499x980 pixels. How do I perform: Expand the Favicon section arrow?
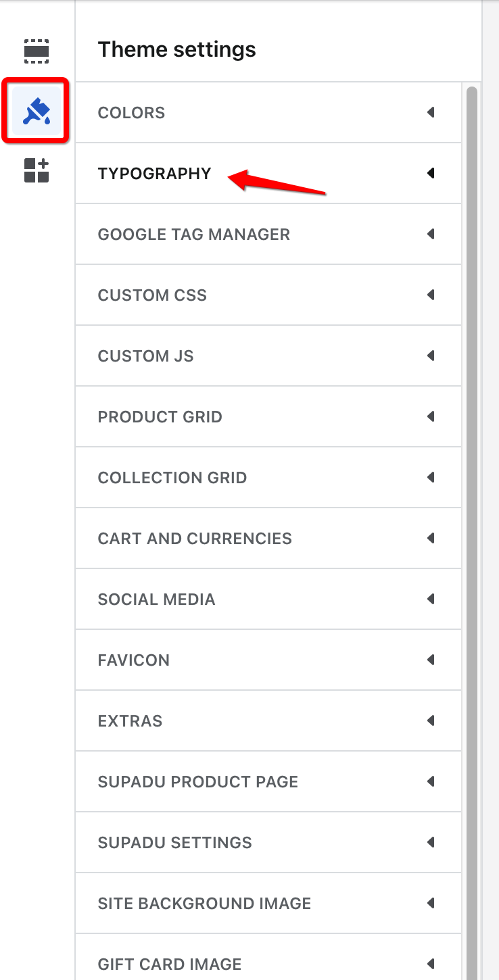[x=431, y=660]
